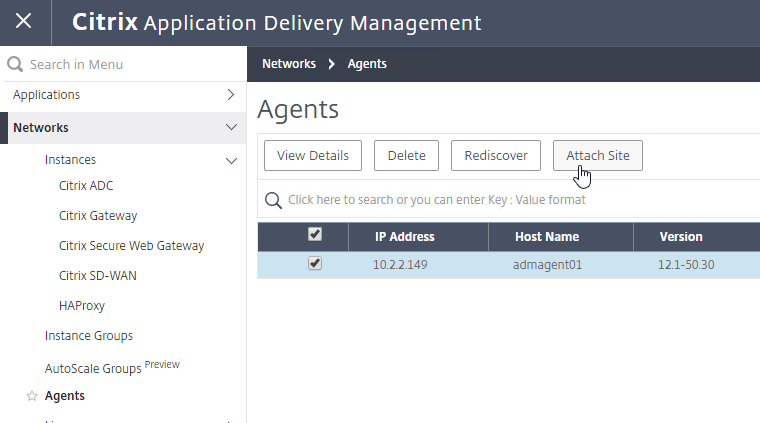Click the Citrix Application Delivery Management title
This screenshot has width=760, height=423.
click(x=277, y=23)
